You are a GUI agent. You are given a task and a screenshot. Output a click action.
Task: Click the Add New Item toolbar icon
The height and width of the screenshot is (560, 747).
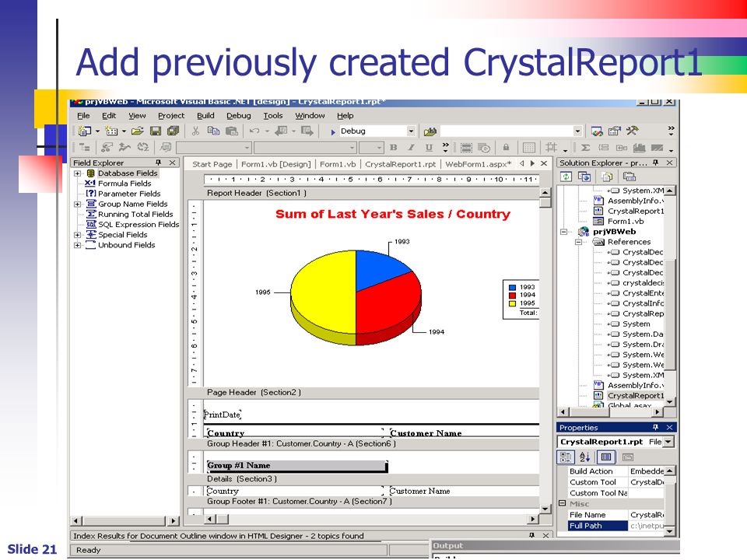pos(111,131)
